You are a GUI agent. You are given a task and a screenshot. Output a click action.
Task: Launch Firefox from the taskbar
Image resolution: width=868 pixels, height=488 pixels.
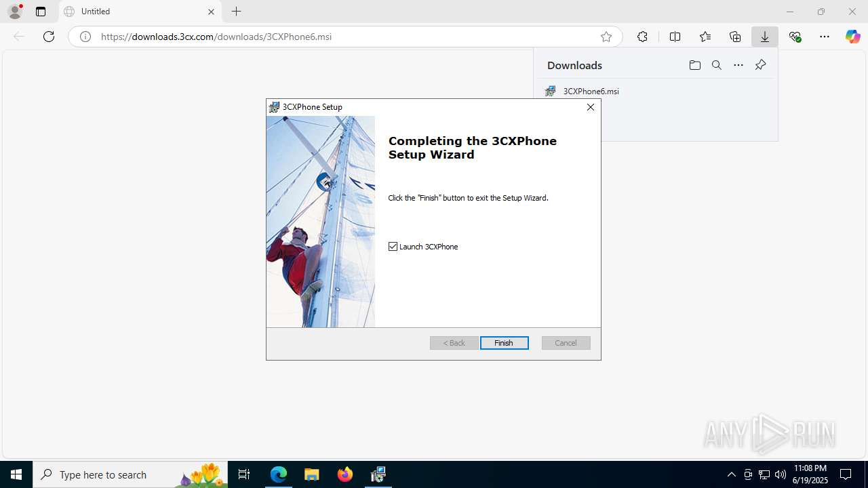click(x=345, y=474)
